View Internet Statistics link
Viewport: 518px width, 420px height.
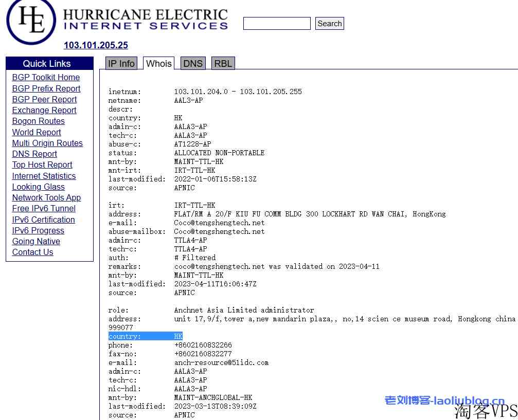tap(44, 176)
